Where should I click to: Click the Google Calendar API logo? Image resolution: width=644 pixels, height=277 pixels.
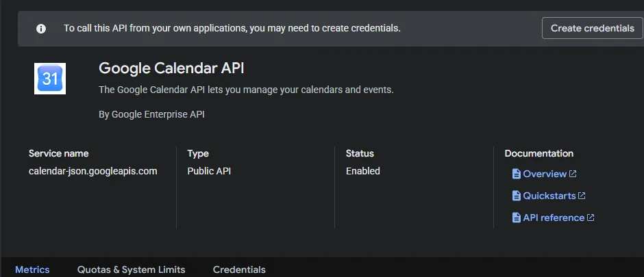pyautogui.click(x=50, y=79)
